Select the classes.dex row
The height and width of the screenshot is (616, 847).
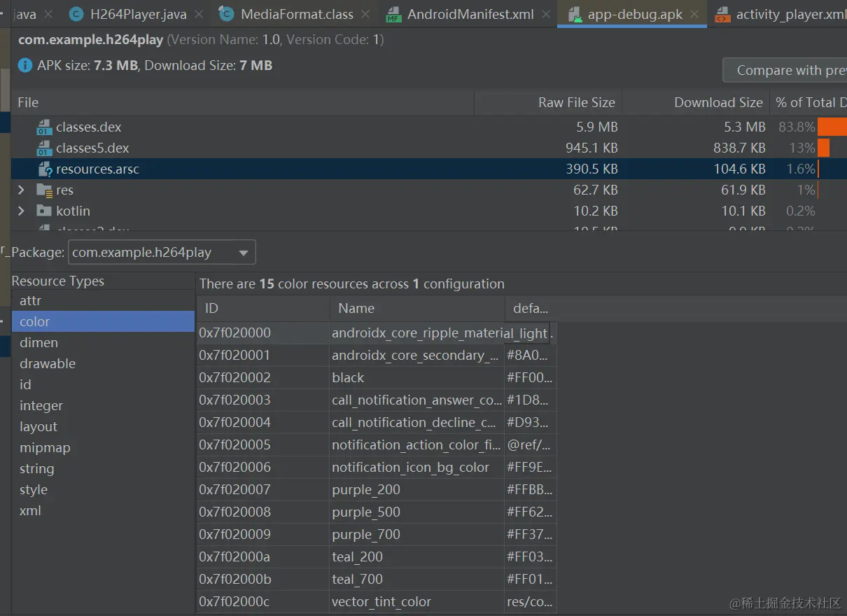428,127
